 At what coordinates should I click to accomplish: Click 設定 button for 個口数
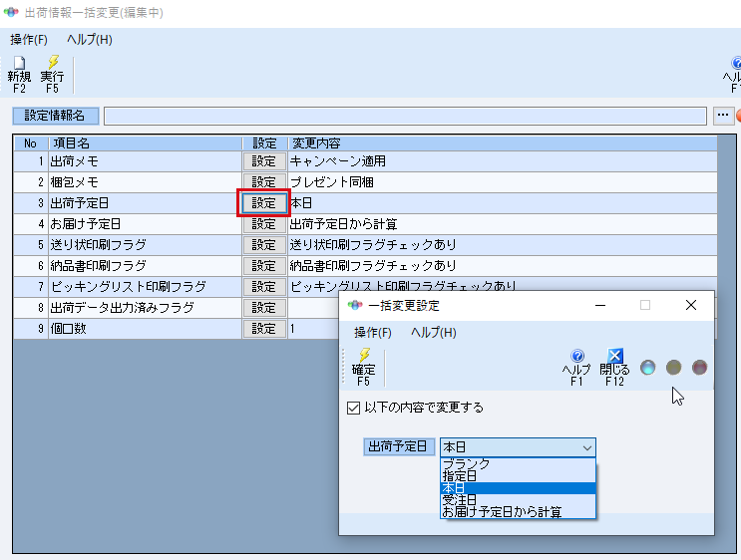[263, 329]
